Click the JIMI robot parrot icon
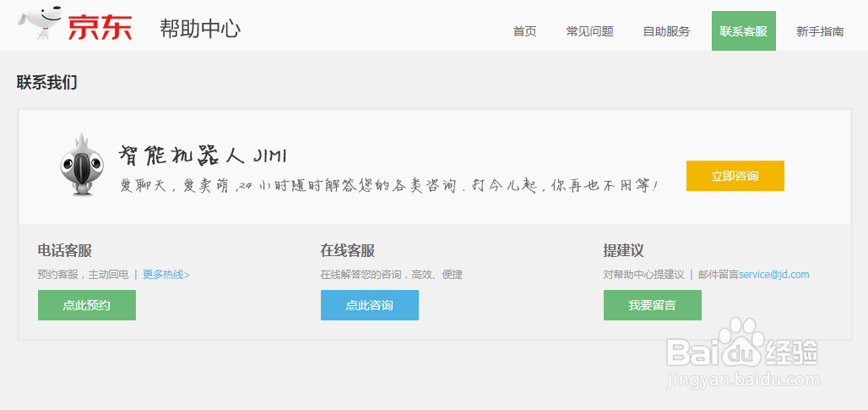Viewport: 868px width, 410px height. (x=81, y=165)
